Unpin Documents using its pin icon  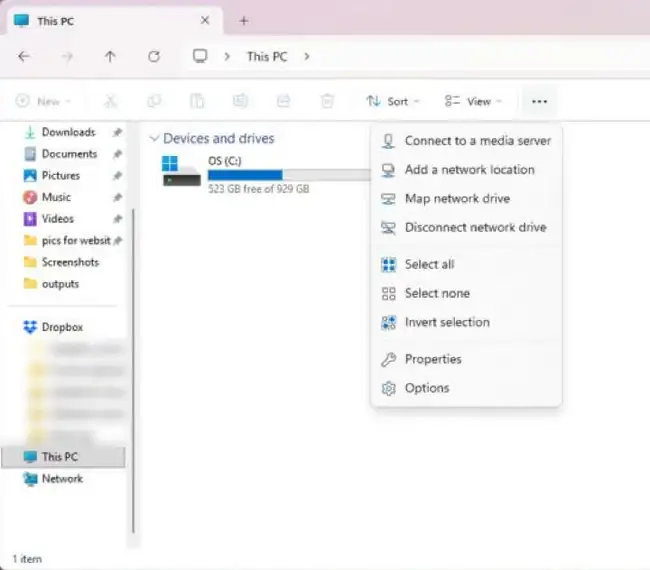click(x=117, y=154)
